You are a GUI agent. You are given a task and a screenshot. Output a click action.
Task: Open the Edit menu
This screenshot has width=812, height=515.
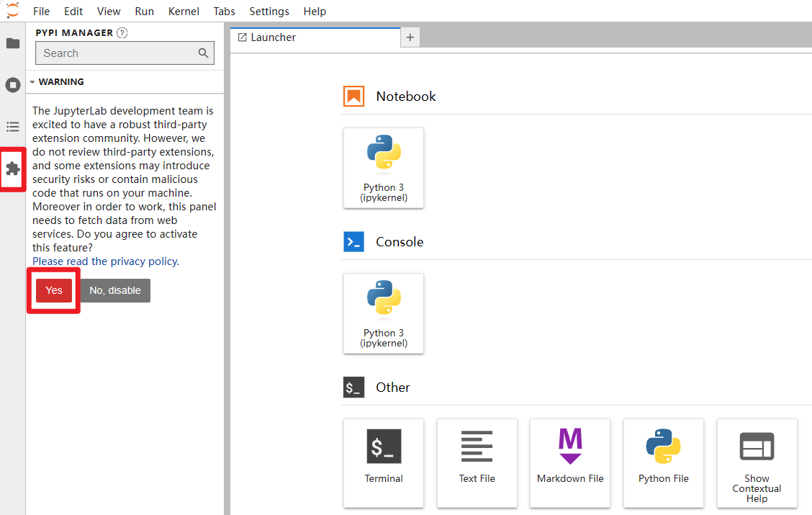pos(73,12)
